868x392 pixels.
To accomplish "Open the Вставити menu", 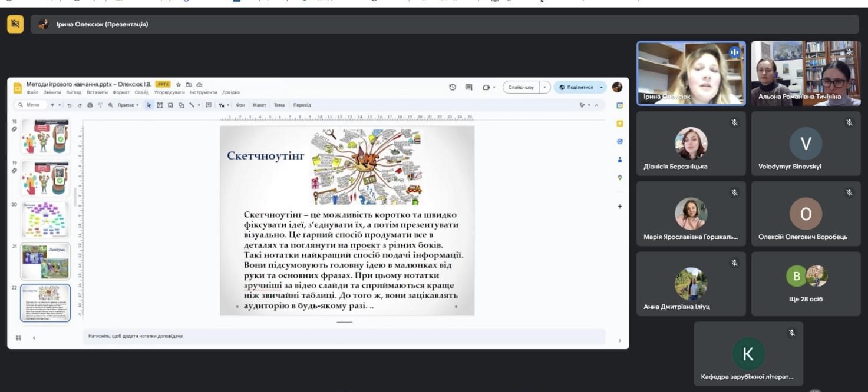I will coord(97,92).
